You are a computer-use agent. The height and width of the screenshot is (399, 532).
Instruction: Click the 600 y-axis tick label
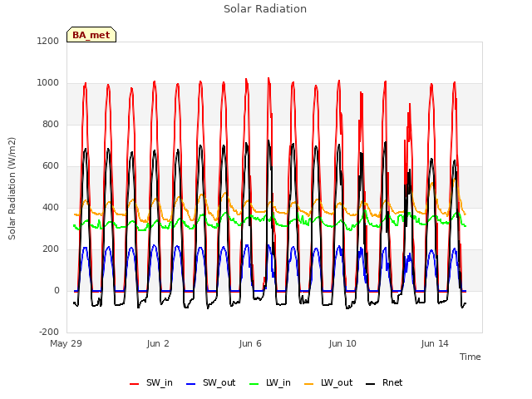pos(51,166)
